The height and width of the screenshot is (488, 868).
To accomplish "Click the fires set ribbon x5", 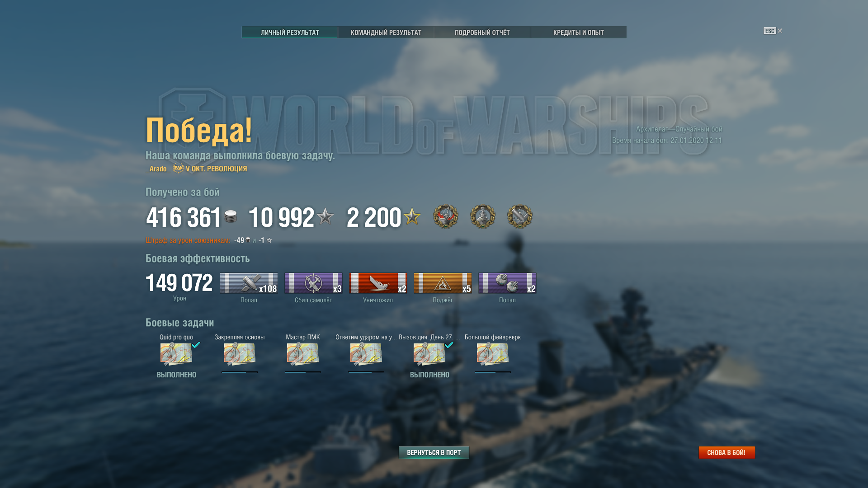I will point(443,283).
